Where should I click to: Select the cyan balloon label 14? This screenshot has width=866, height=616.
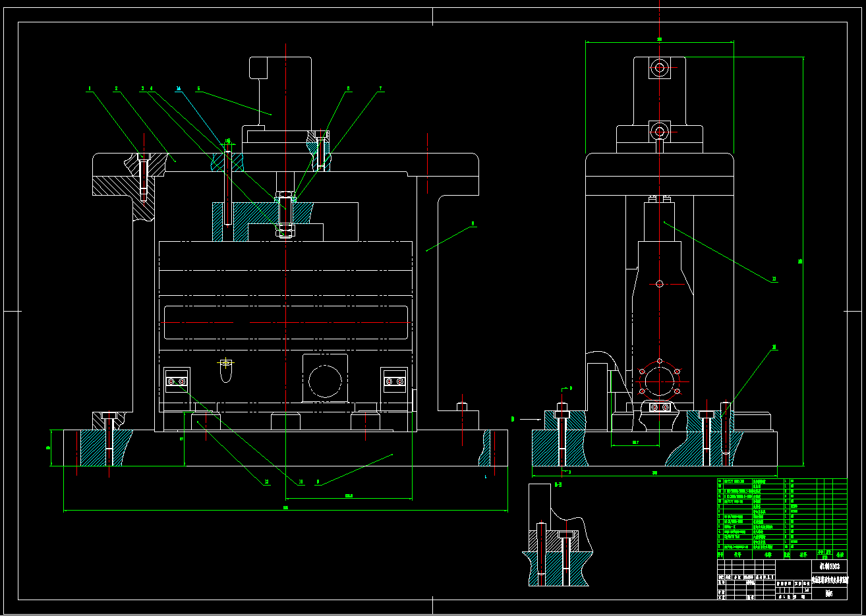coord(179,88)
